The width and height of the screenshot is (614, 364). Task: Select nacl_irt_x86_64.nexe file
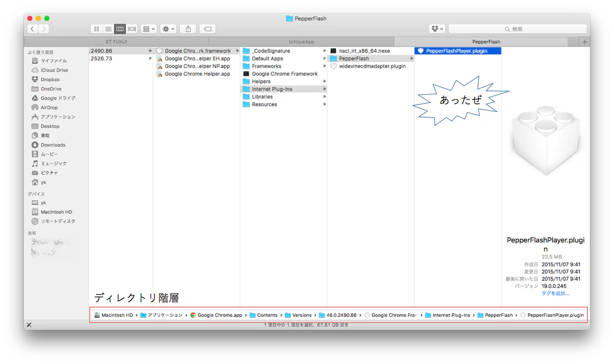click(x=371, y=51)
